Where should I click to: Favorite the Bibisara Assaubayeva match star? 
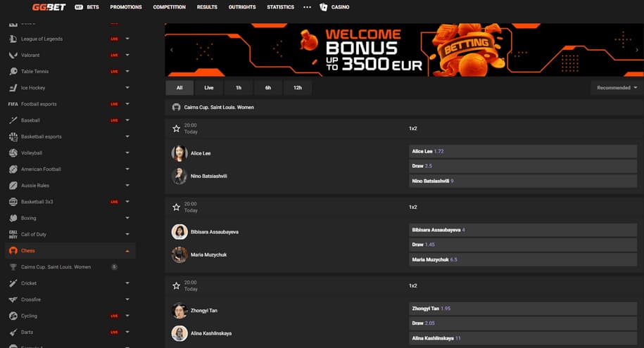tap(176, 207)
